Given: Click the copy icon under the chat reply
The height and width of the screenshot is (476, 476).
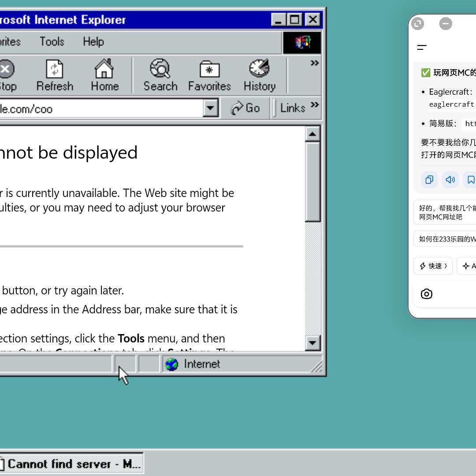Looking at the screenshot, I should [429, 180].
